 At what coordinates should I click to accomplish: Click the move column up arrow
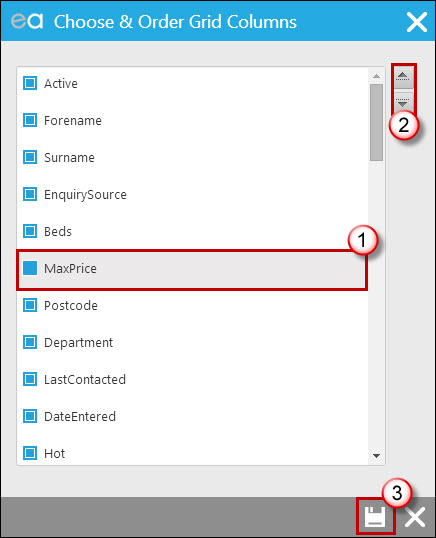point(403,77)
